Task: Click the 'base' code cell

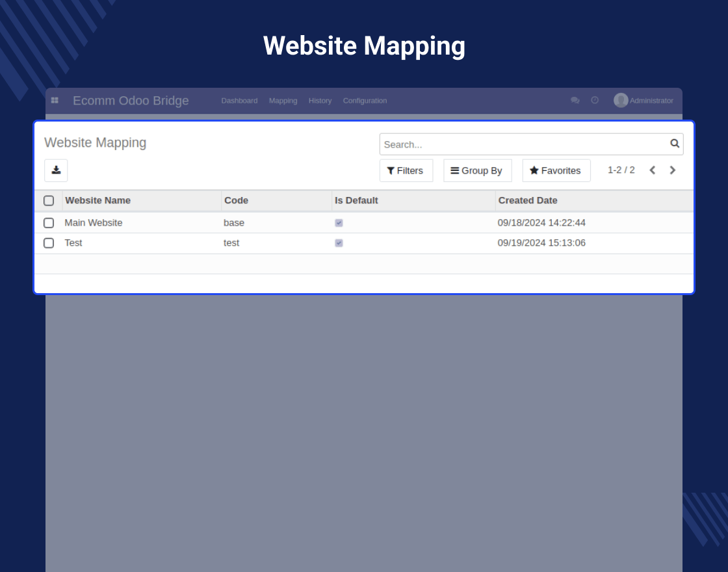Action: pyautogui.click(x=234, y=223)
